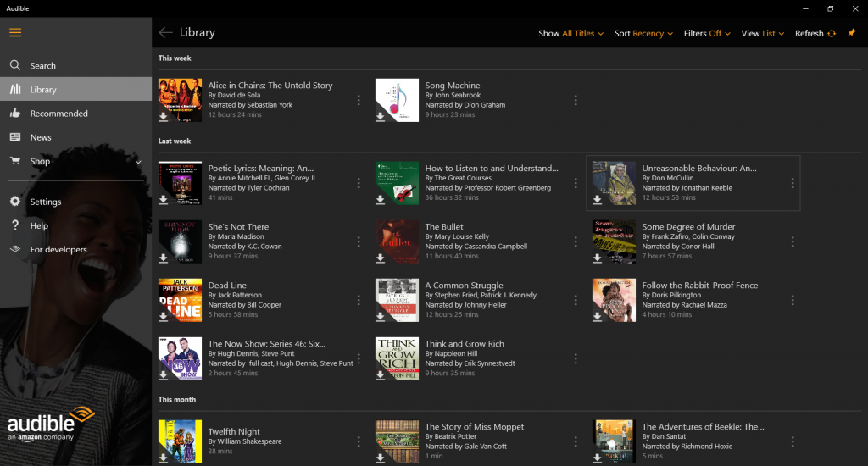Download The Adventures of Beekle
This screenshot has height=466, width=868.
tap(598, 458)
